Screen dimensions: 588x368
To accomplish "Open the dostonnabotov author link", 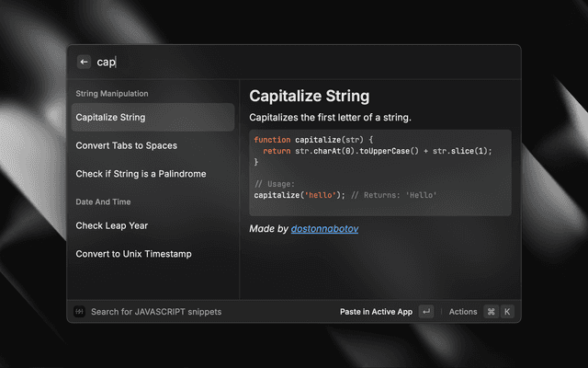I will [324, 228].
